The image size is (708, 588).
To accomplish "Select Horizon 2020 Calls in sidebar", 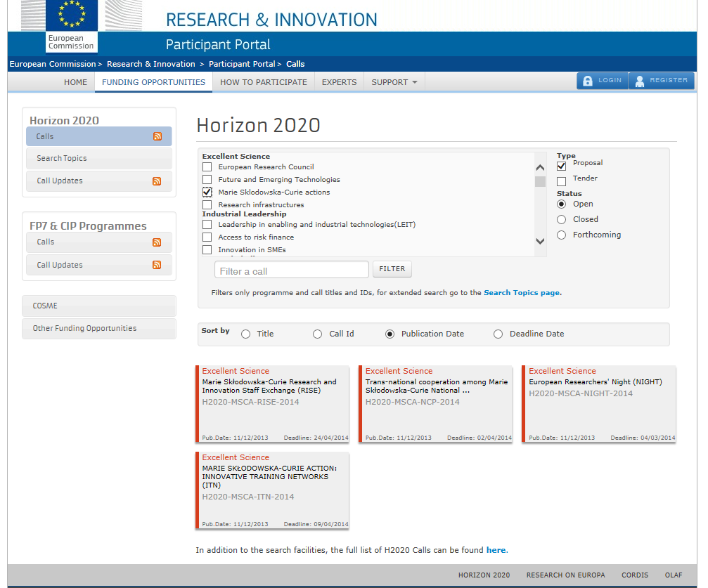I will (99, 136).
